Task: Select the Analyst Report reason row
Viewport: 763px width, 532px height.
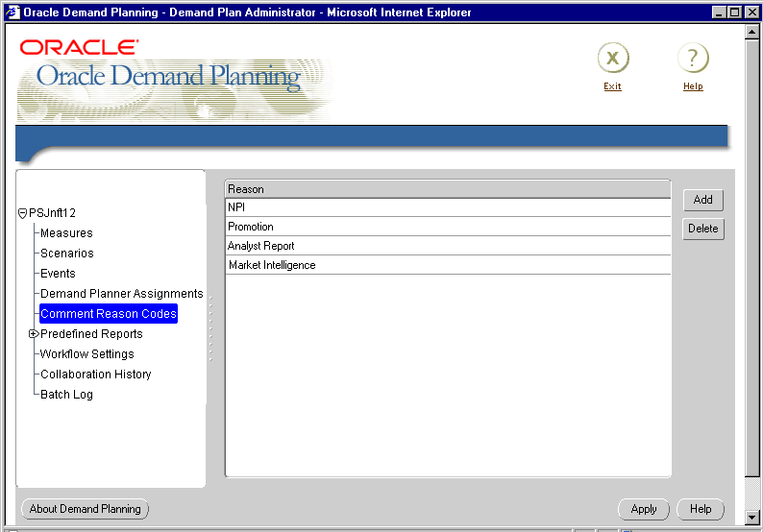Action: click(x=448, y=246)
